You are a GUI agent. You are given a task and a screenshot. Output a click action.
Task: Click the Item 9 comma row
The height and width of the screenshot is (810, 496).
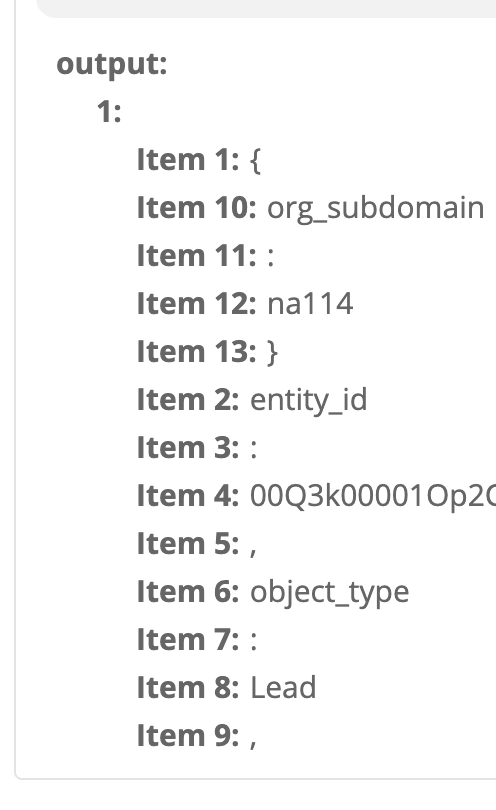tap(197, 736)
